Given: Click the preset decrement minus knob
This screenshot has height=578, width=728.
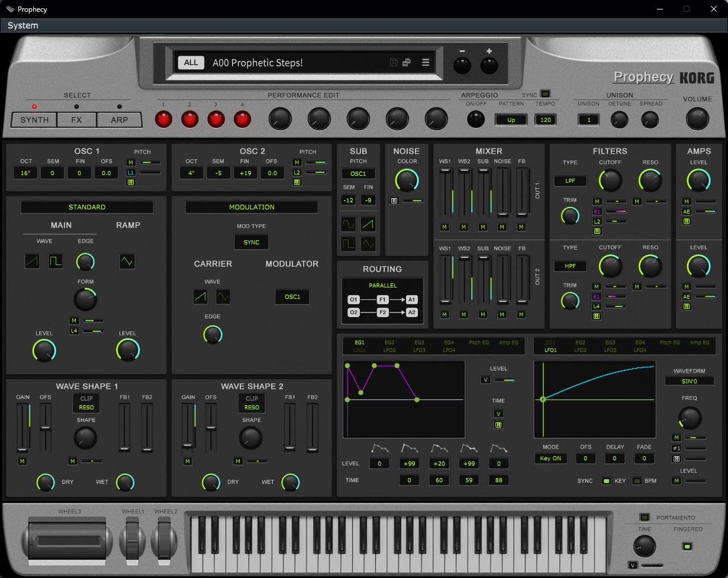Looking at the screenshot, I should click(x=462, y=65).
